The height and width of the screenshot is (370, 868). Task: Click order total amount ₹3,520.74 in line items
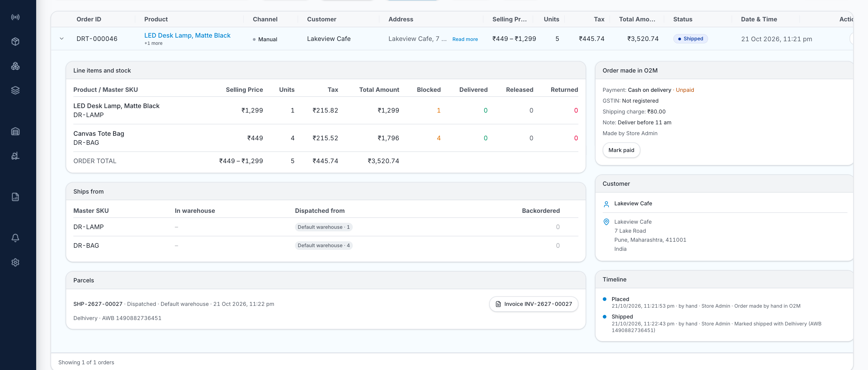[383, 161]
